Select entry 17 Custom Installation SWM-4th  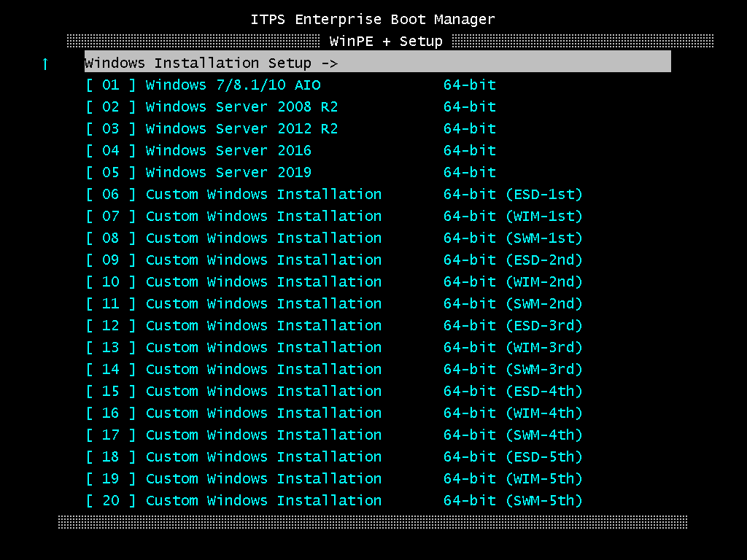coord(334,436)
